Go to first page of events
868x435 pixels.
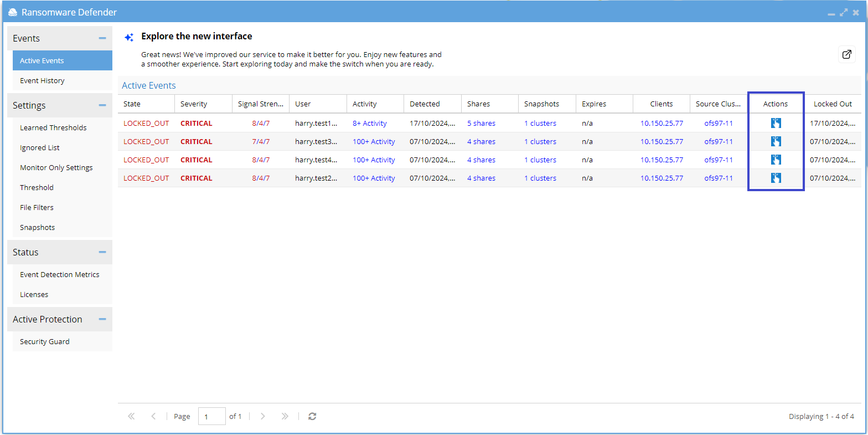pyautogui.click(x=131, y=416)
